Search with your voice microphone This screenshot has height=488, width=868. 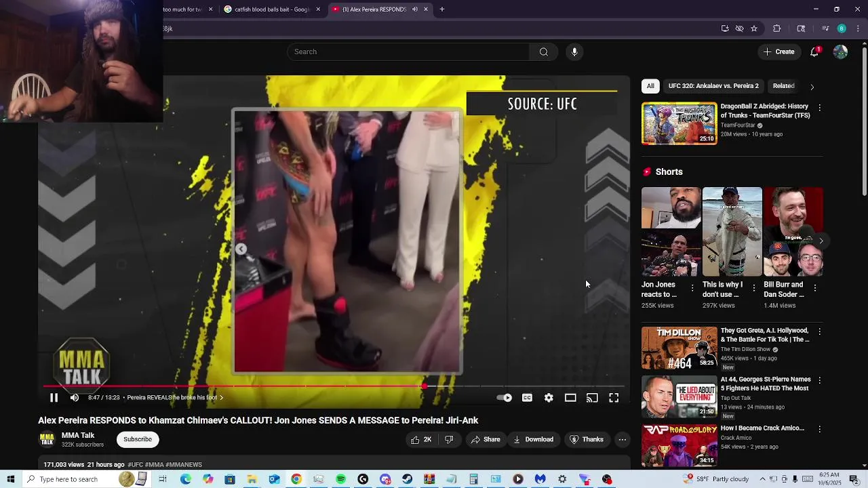click(x=574, y=52)
